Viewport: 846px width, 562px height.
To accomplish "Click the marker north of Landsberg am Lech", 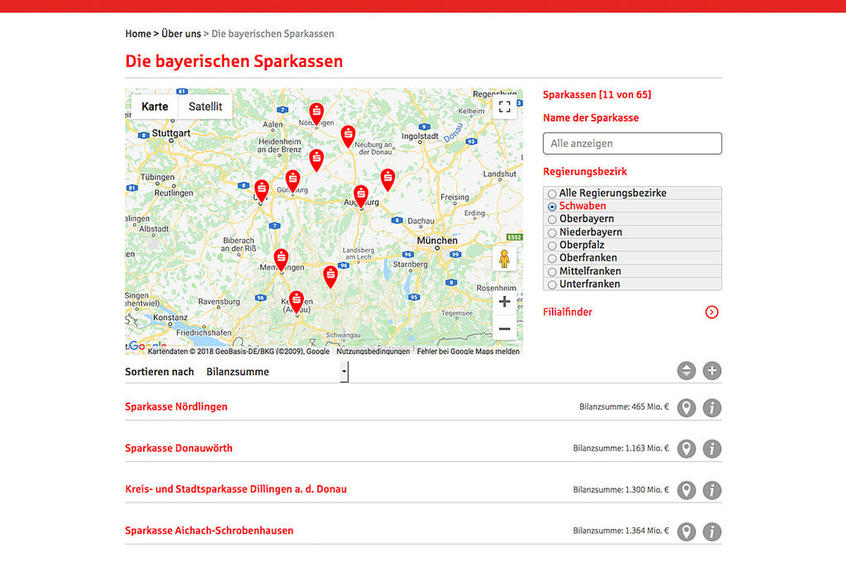I will [x=330, y=277].
